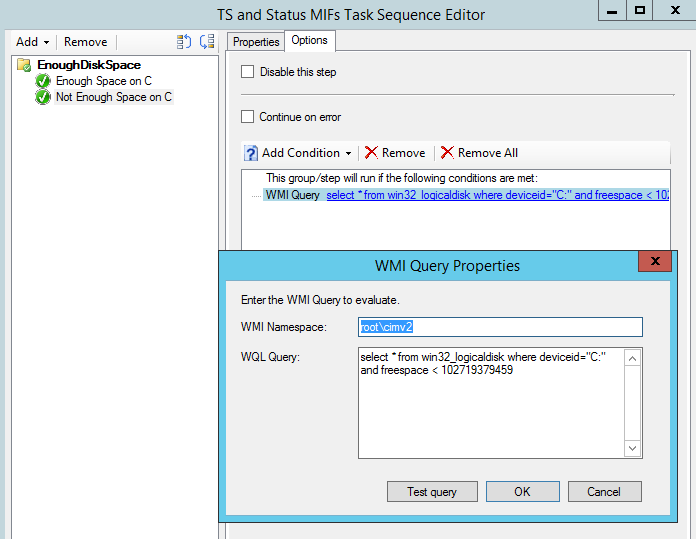Enable the Disable this step checkbox
The image size is (696, 539).
tap(248, 72)
